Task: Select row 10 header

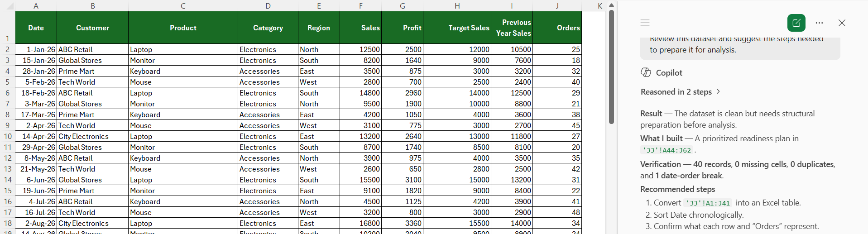Action: tap(8, 136)
